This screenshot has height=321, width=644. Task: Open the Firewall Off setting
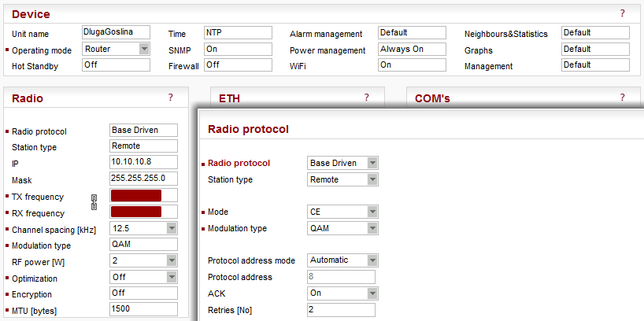tap(238, 65)
